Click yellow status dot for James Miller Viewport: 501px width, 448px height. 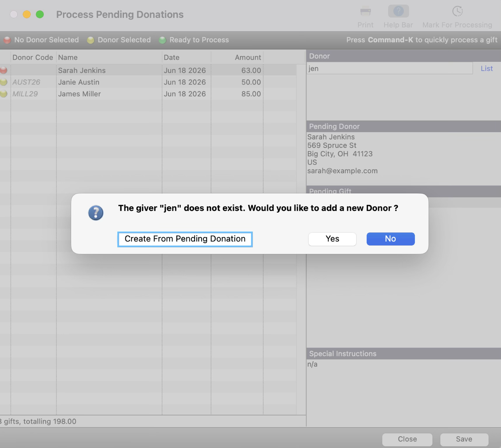point(4,94)
